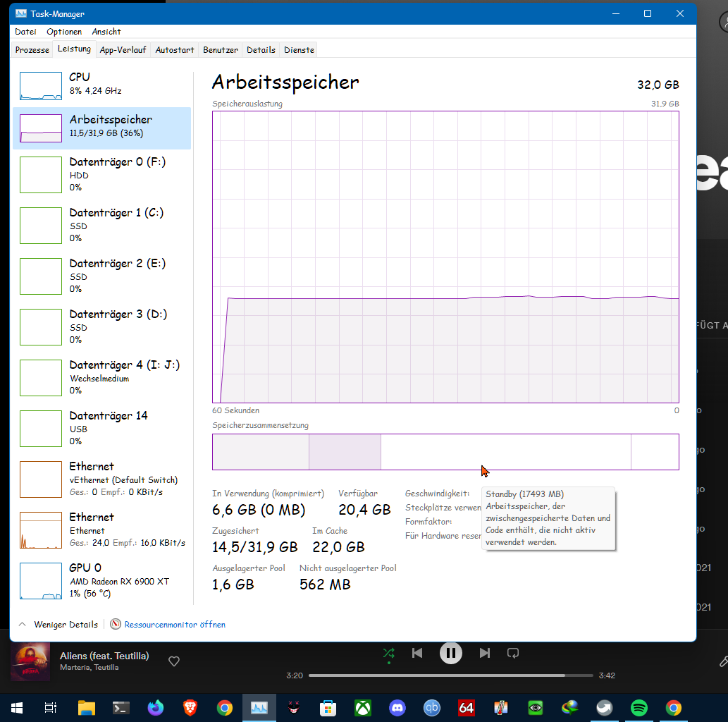Viewport: 728px width, 722px height.
Task: Open Datenträger 14 USB entry
Action: point(101,429)
